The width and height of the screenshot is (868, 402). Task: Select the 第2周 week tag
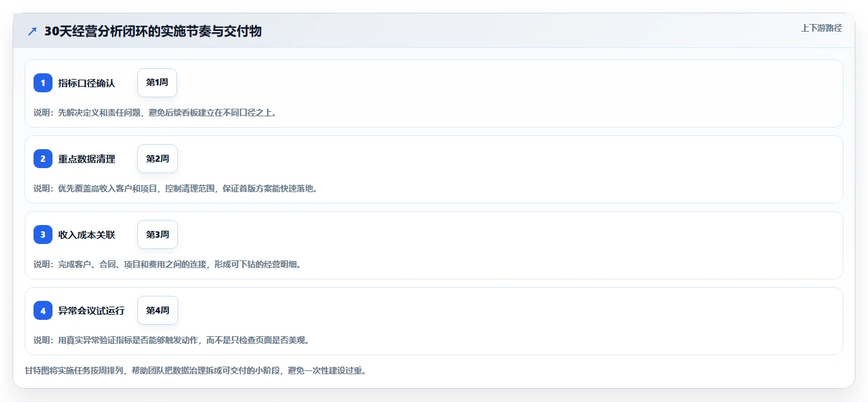[x=158, y=159]
